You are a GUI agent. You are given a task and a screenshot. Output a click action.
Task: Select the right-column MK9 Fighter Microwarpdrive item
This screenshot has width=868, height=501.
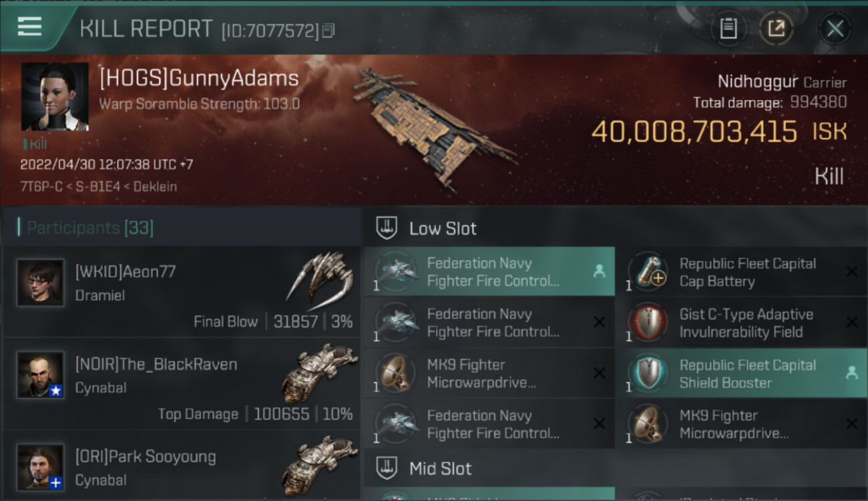click(x=734, y=424)
